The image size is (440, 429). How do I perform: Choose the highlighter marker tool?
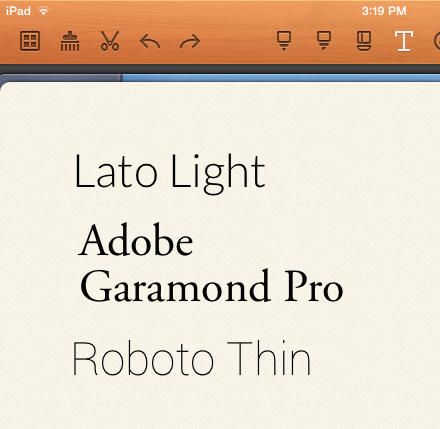(x=324, y=41)
